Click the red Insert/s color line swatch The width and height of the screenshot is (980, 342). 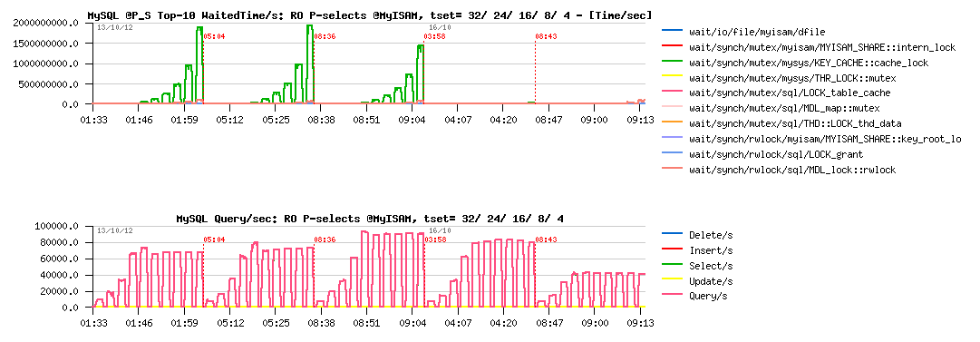[x=671, y=249]
